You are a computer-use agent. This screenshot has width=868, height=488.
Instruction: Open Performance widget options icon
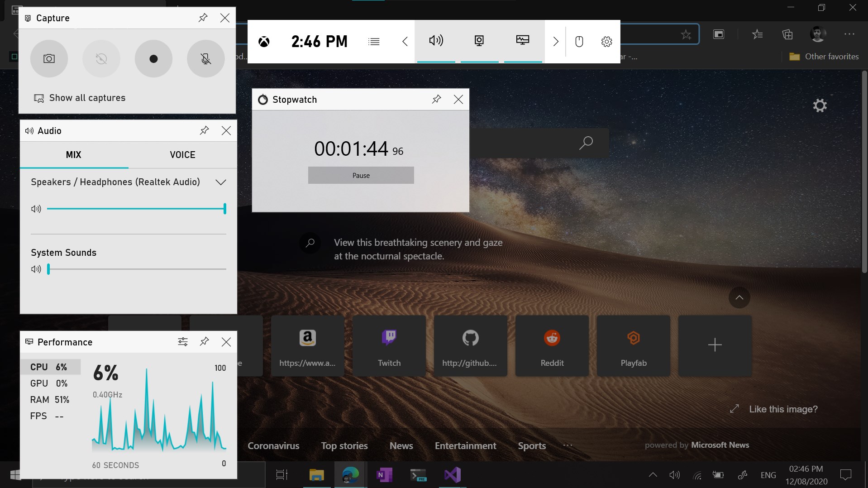pyautogui.click(x=183, y=342)
